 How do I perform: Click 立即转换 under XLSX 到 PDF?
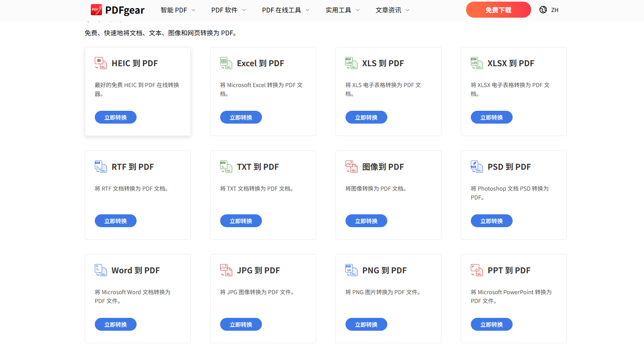(x=492, y=117)
